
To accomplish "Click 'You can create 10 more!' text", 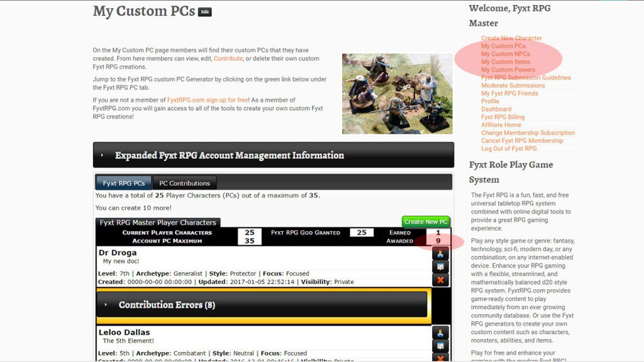I will point(133,207).
